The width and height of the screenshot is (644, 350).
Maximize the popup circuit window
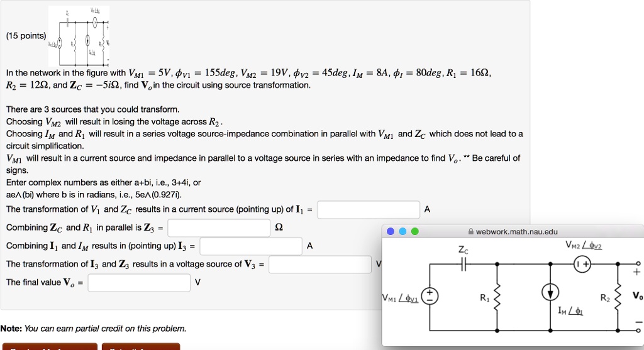coord(415,231)
